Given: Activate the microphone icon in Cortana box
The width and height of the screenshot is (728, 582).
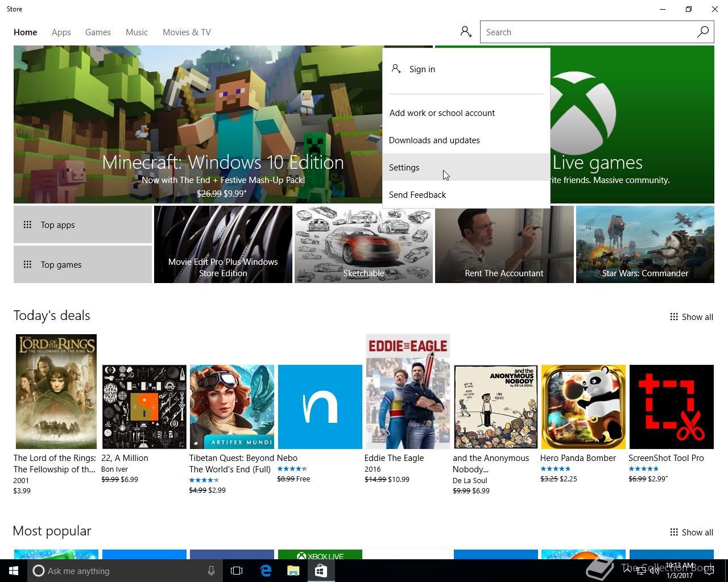Looking at the screenshot, I should pyautogui.click(x=211, y=571).
